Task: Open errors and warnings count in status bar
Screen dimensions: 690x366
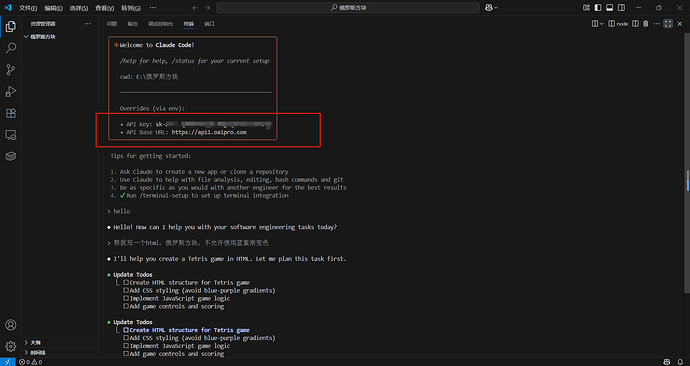Action: [x=31, y=362]
